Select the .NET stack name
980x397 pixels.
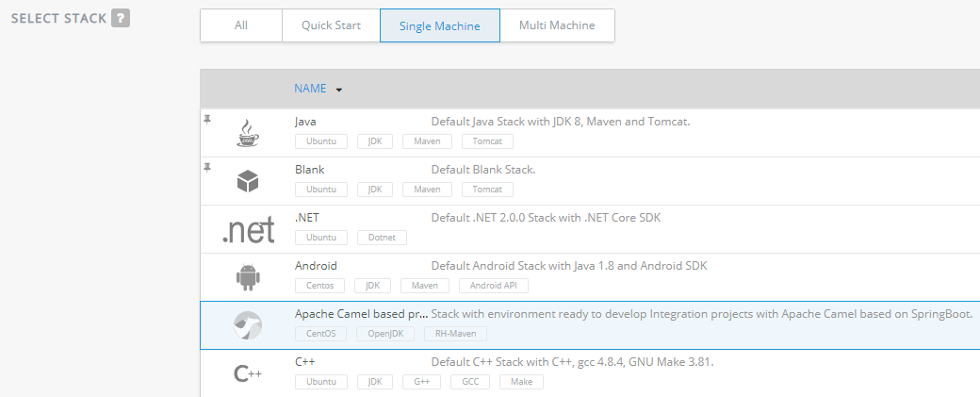click(x=307, y=218)
